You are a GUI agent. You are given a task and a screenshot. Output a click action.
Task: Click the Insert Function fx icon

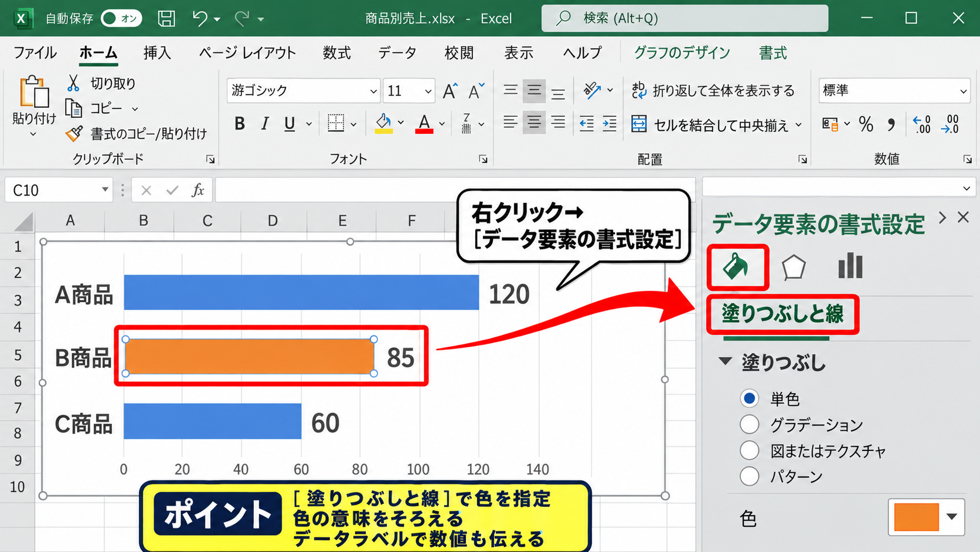coord(198,190)
